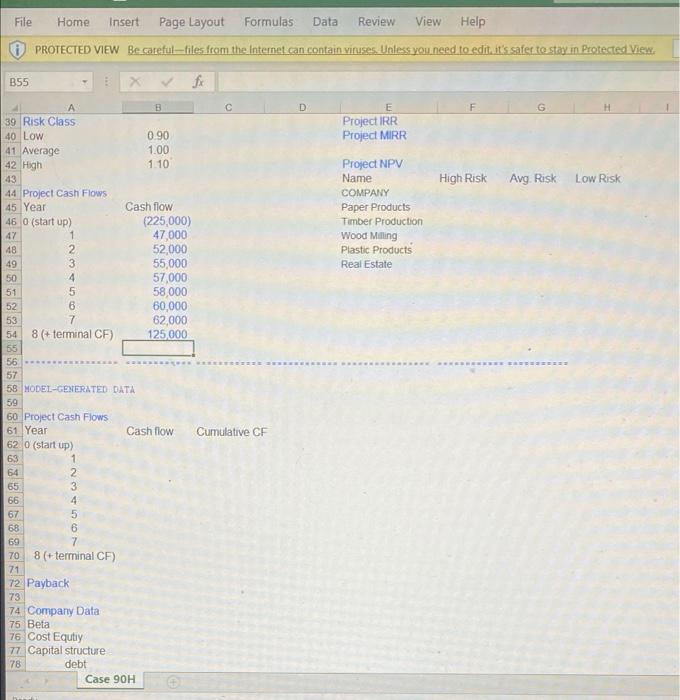
Task: Click the Average risk value 1.00
Action: tap(158, 150)
